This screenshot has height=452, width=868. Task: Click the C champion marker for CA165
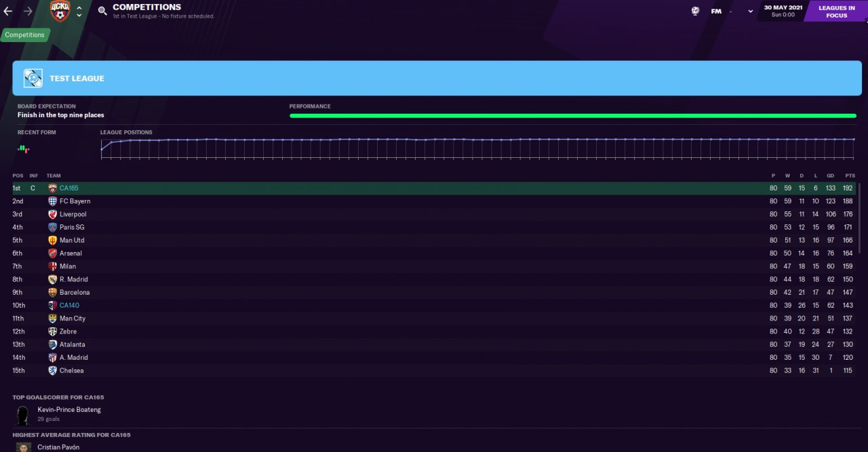(33, 188)
